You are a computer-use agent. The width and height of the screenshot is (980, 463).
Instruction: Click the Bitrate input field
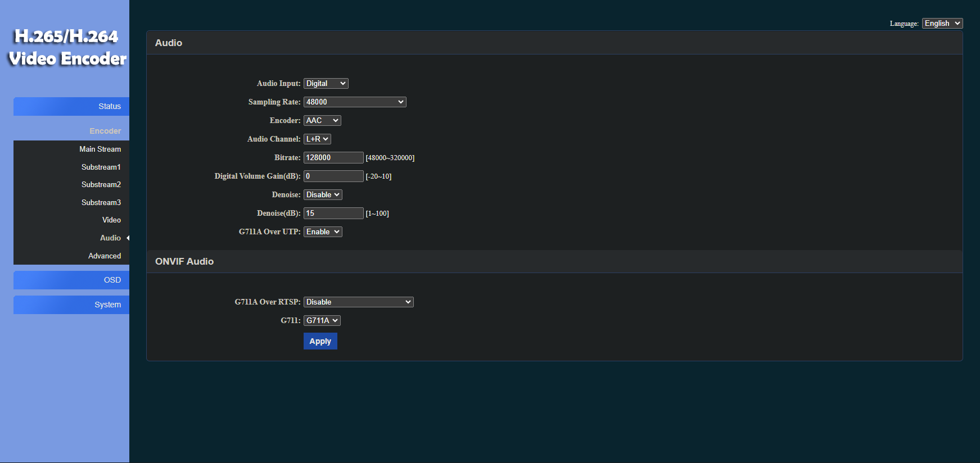pyautogui.click(x=333, y=157)
